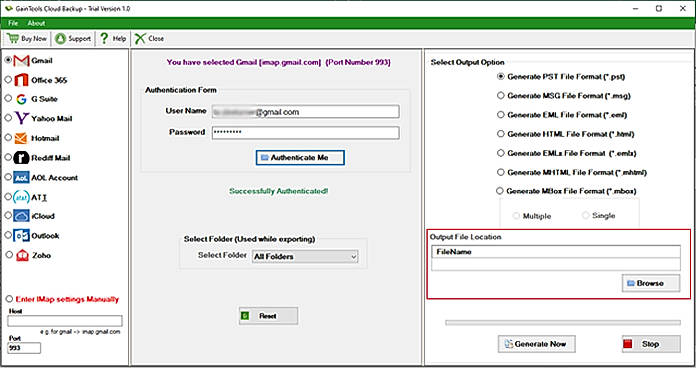Click the G Suite Google logo

21,99
